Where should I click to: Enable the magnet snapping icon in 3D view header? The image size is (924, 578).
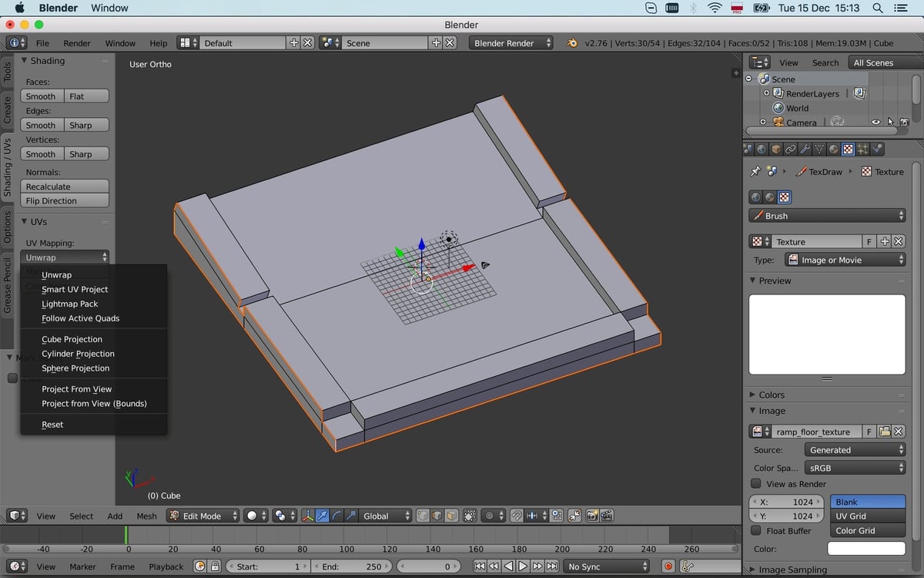coord(517,515)
